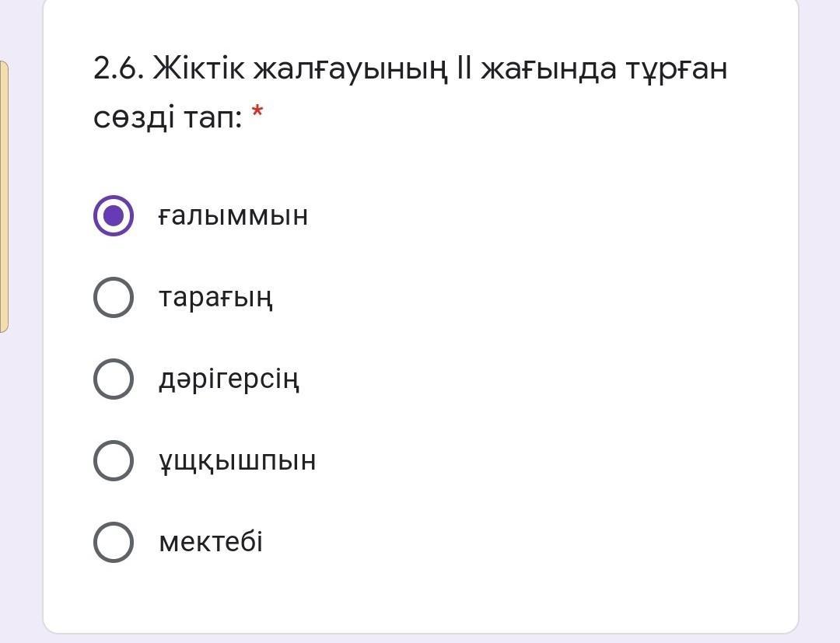Tap the дәрігерсің option label text
840x643 pixels.
tap(229, 379)
